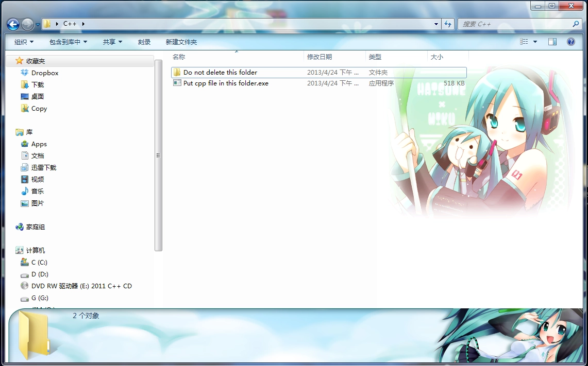Open 视频 library
588x366 pixels.
[x=38, y=180]
